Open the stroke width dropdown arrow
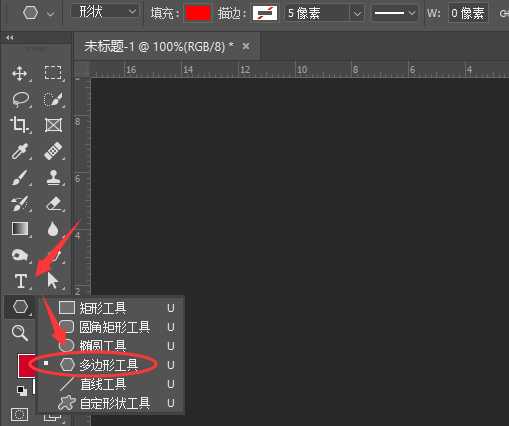This screenshot has width=509, height=426. tap(357, 14)
